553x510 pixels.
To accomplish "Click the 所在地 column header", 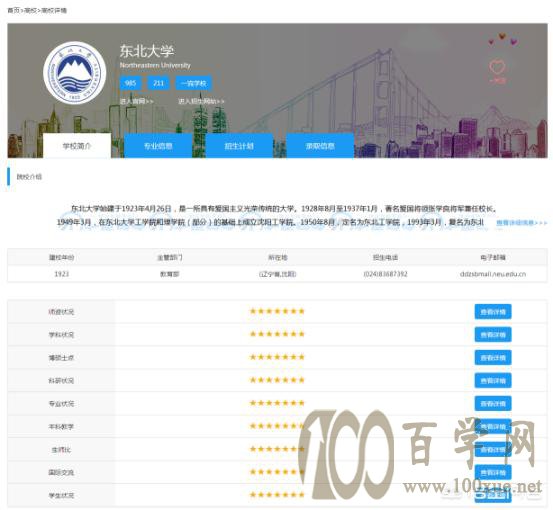I will (x=278, y=257).
